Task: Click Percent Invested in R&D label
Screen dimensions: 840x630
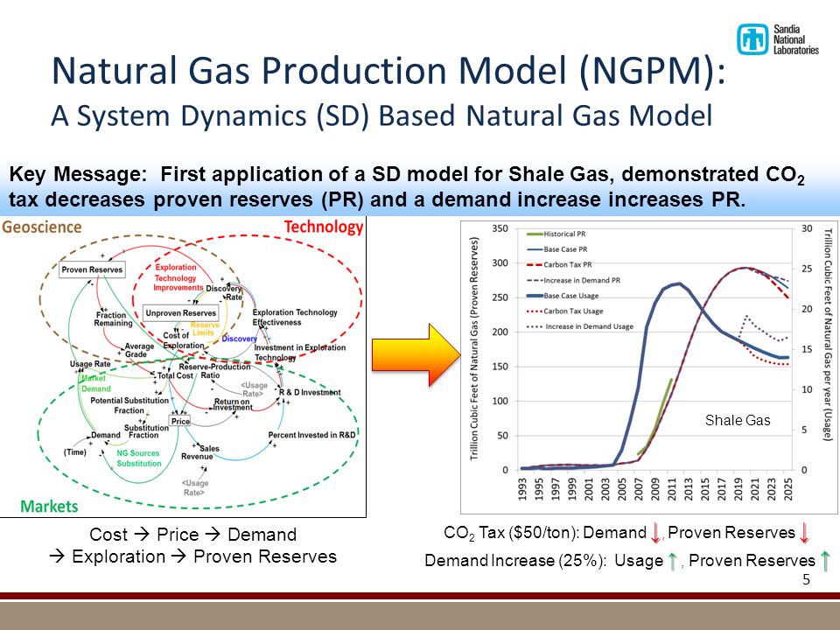Action: pos(311,435)
